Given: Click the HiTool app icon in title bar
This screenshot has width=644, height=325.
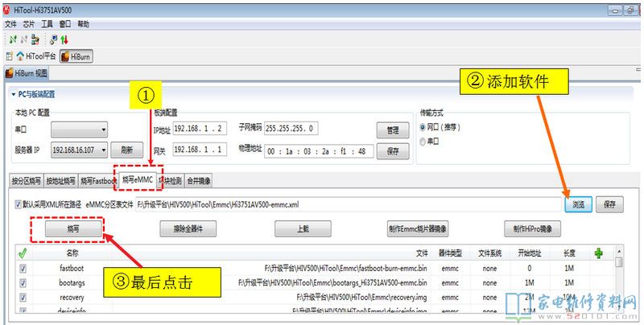Looking at the screenshot, I should [x=7, y=10].
